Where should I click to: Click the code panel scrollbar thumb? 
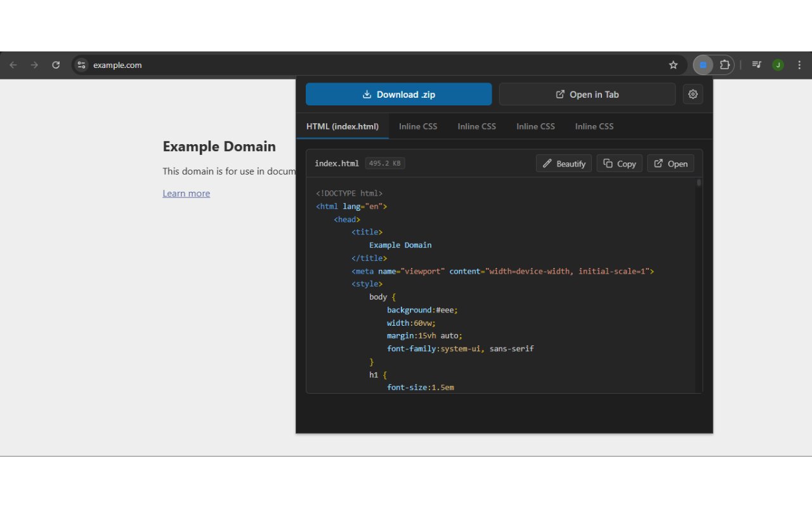point(699,183)
